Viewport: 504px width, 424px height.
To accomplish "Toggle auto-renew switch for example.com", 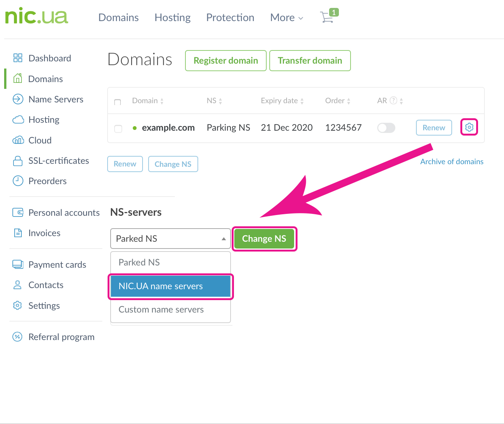I will [386, 128].
